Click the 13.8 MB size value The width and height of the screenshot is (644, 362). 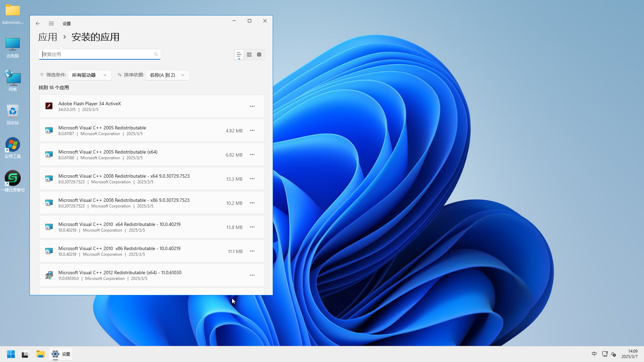coord(234,227)
